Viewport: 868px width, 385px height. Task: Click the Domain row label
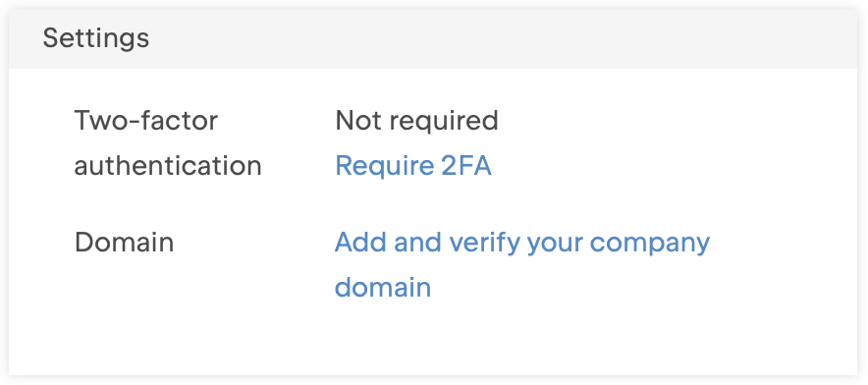coord(124,242)
